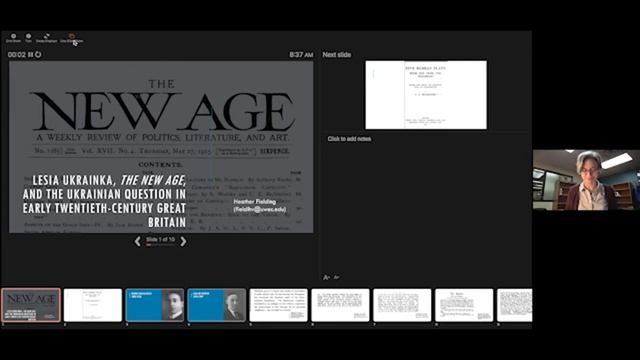Select slide 4 blue portrait thumbnail

pos(217,305)
